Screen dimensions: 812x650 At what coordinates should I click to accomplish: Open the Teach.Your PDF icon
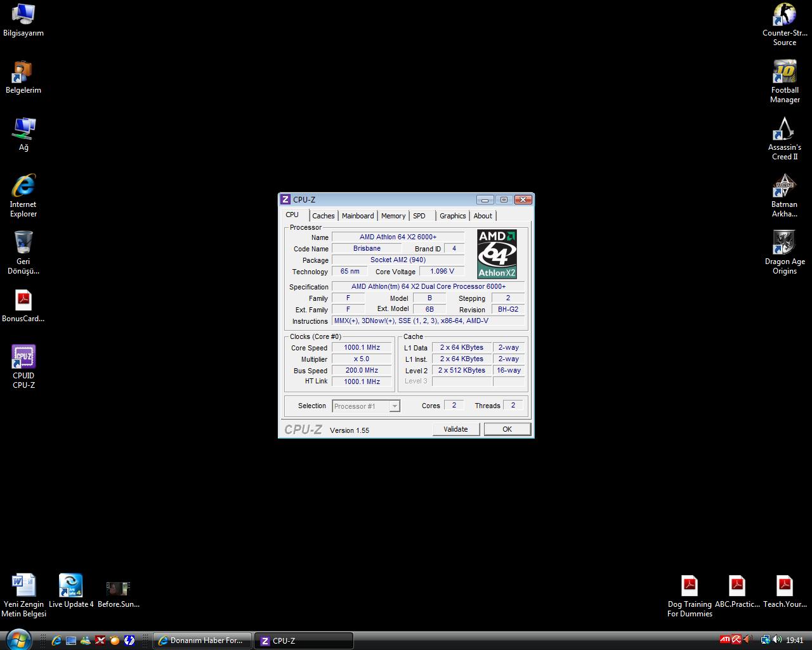point(785,592)
